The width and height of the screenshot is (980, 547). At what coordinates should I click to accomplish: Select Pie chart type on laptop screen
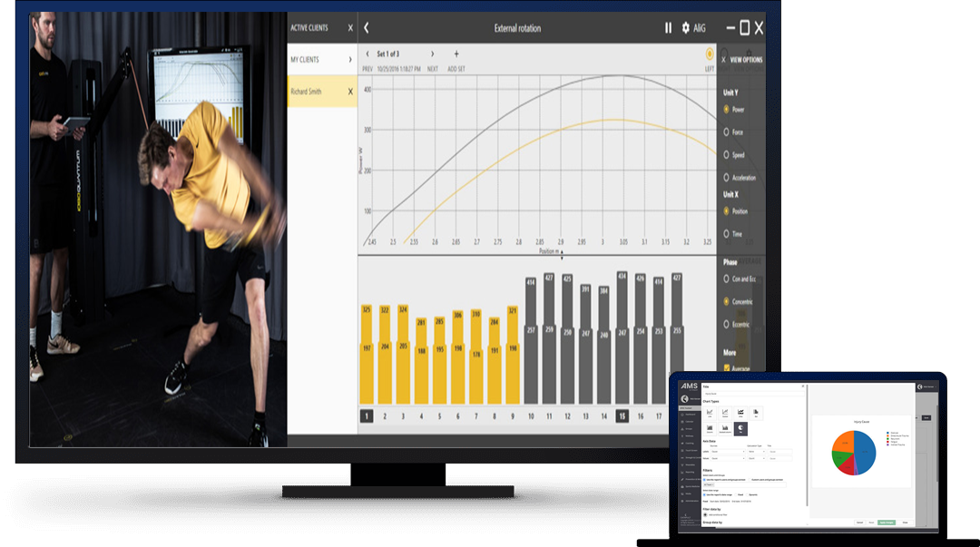(740, 429)
